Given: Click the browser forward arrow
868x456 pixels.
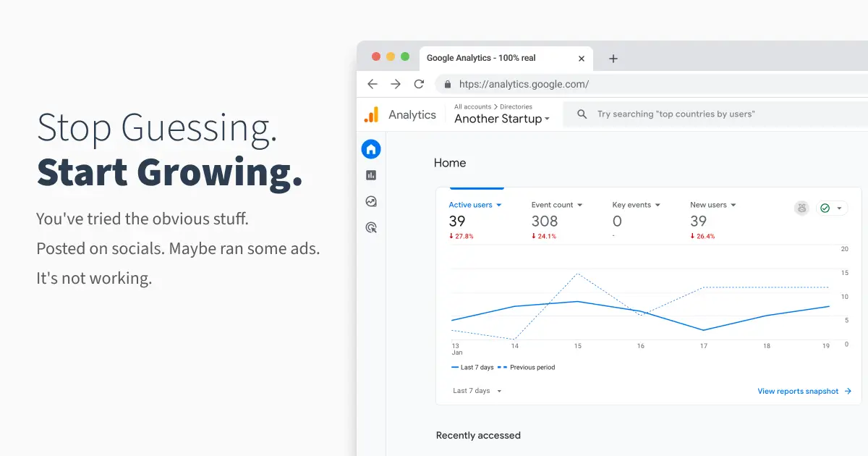Looking at the screenshot, I should coord(396,84).
